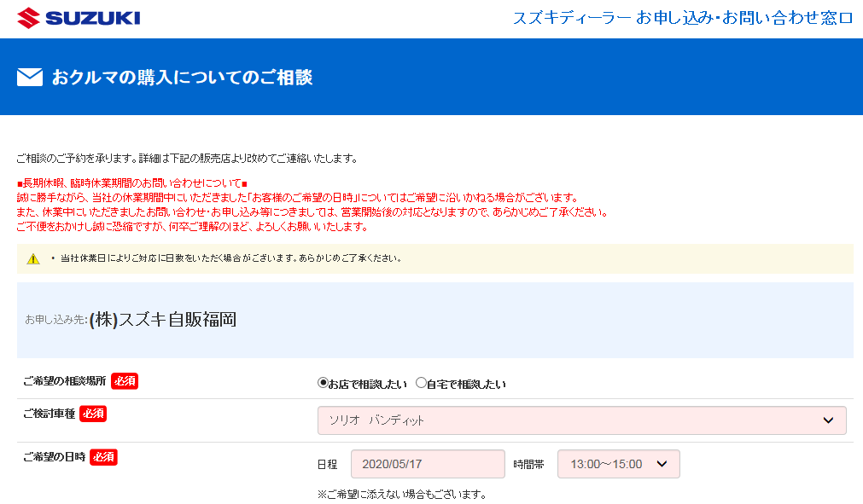Click the red 必須 badge beside ご希望の日時
This screenshot has height=504, width=863.
coord(103,457)
